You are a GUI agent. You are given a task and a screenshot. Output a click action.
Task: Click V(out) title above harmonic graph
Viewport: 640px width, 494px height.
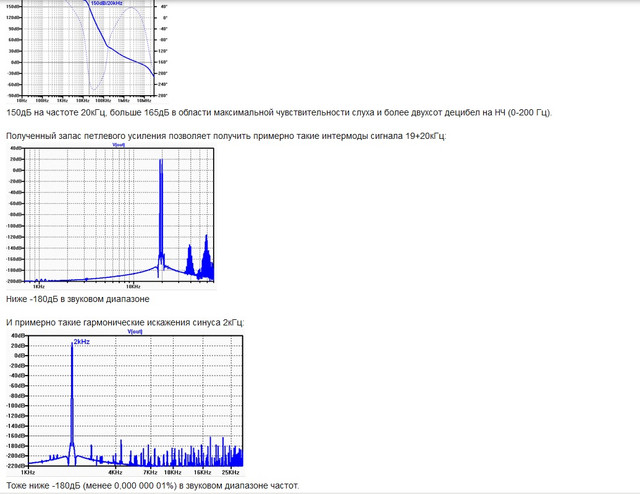coord(135,332)
